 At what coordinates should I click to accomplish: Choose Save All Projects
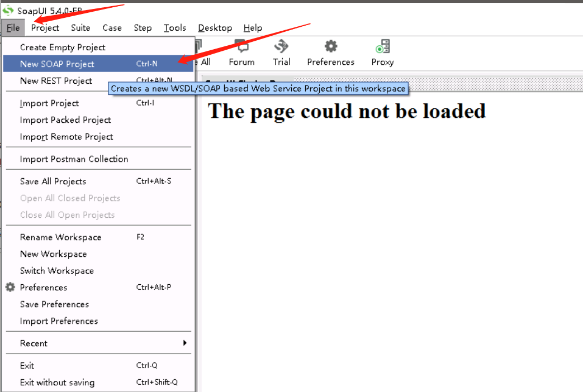pos(98,181)
